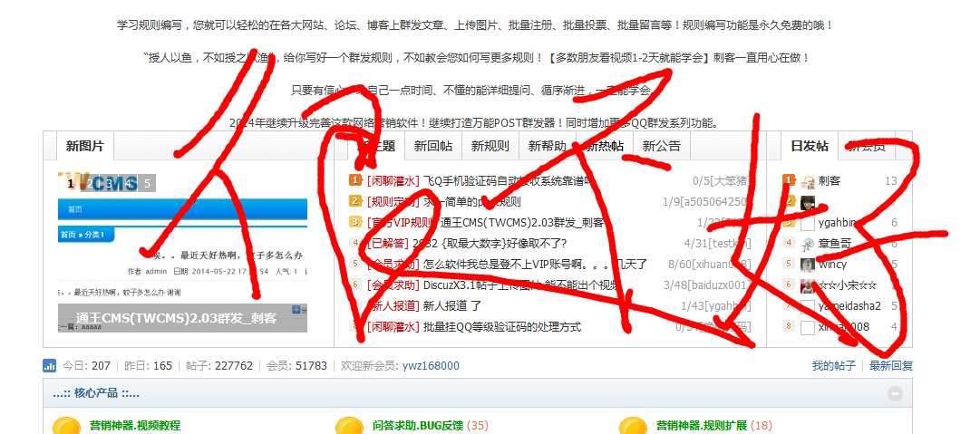Open thread 新人报道 了
The height and width of the screenshot is (434, 980).
(451, 306)
